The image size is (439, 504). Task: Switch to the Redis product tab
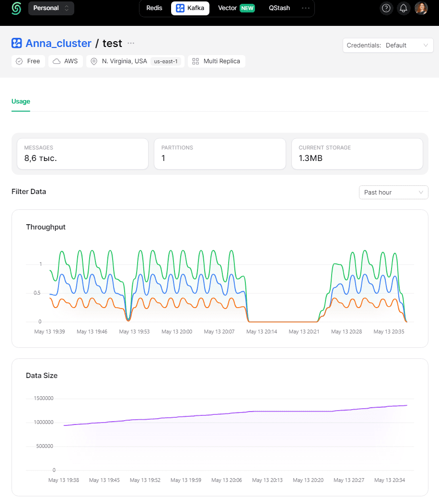tap(154, 8)
